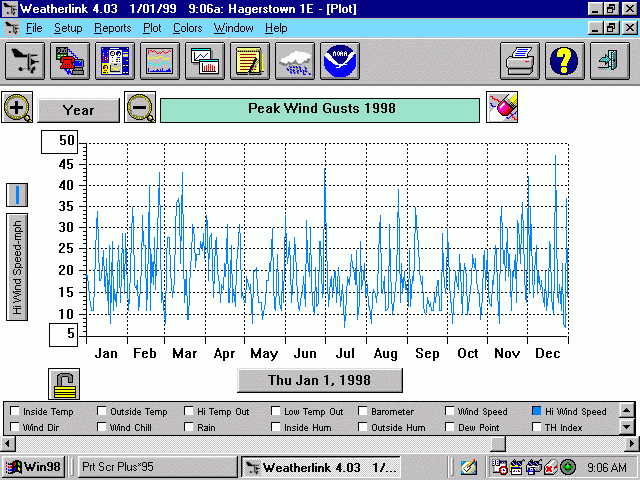Screen dimensions: 640x480
Task: Open help via yellow question mark icon
Action: [x=564, y=61]
